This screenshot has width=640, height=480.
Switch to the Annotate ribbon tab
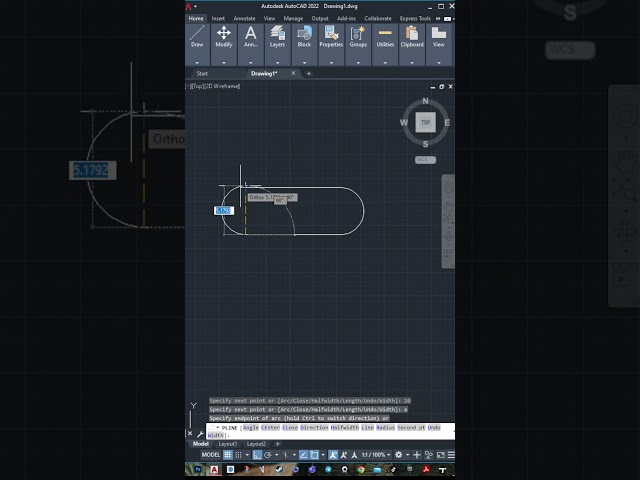point(244,18)
